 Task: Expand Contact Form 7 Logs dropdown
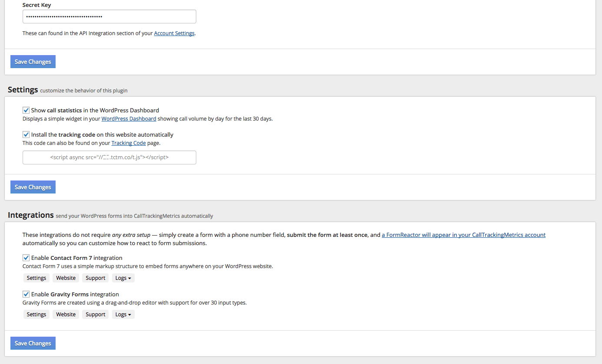(x=123, y=278)
